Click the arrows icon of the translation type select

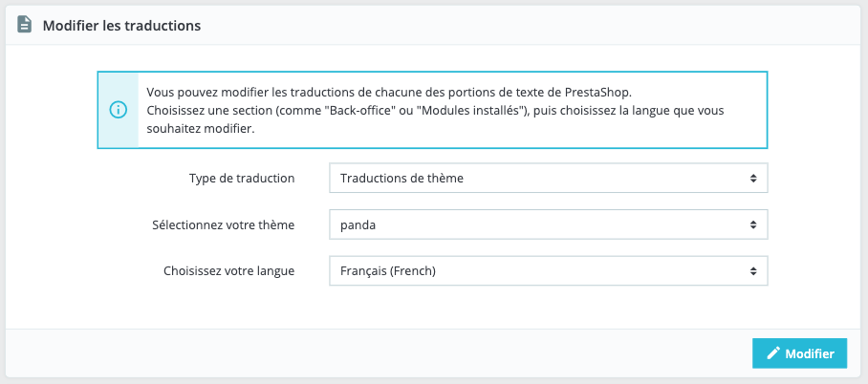(753, 179)
